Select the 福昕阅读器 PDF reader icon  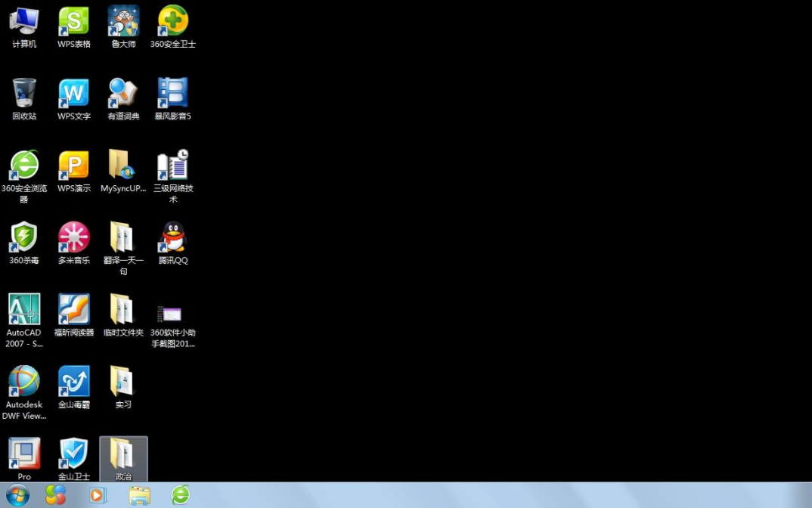click(74, 309)
